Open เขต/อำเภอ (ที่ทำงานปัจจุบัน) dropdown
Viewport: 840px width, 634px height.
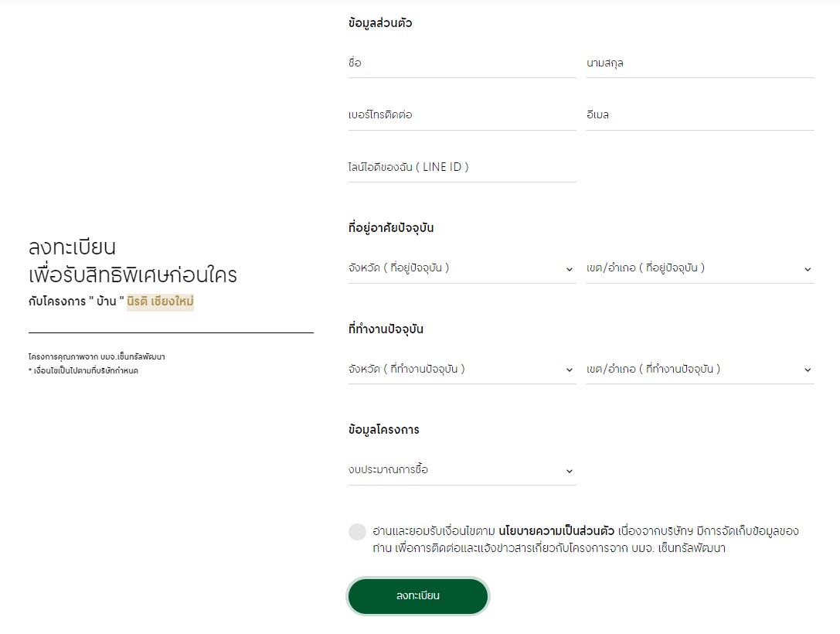point(700,370)
